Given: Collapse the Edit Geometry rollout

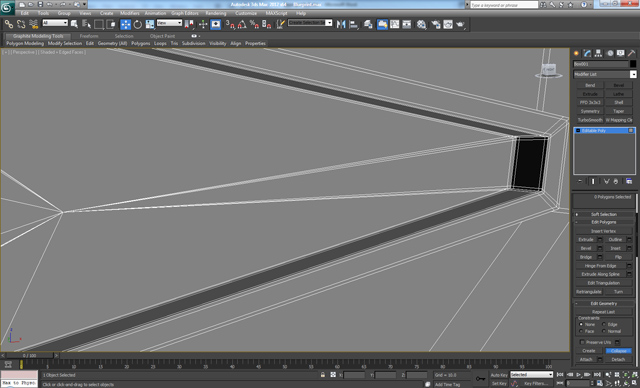Looking at the screenshot, I should coord(604,303).
